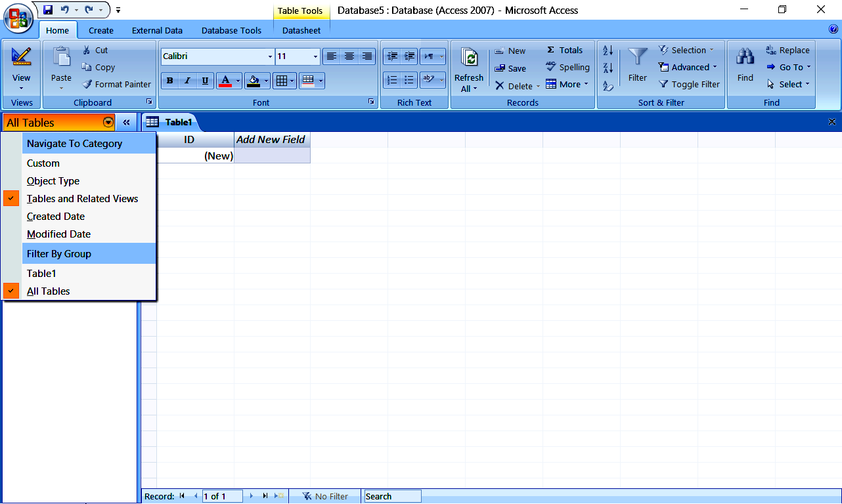The width and height of the screenshot is (842, 504).
Task: Click inside the record Search box
Action: (x=392, y=496)
